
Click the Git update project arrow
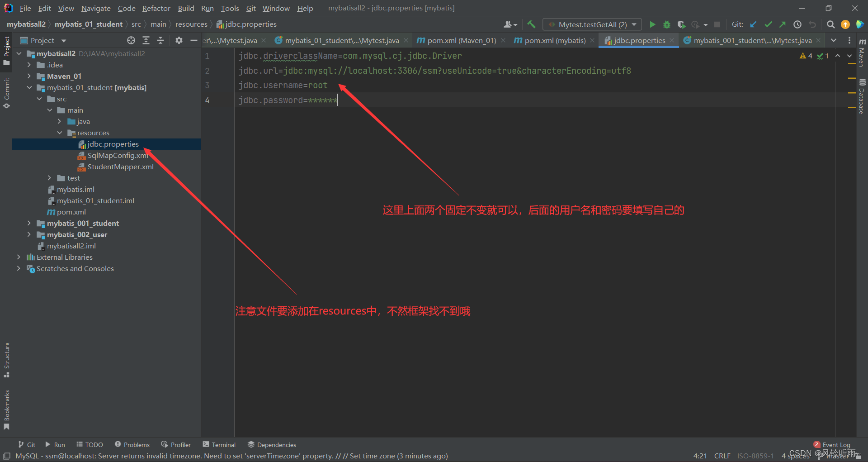click(x=753, y=24)
